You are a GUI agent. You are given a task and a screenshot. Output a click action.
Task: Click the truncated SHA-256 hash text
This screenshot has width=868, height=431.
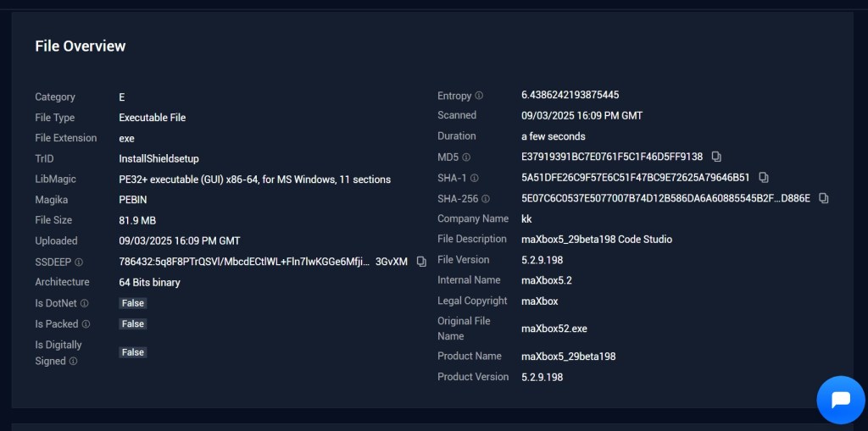coord(665,198)
